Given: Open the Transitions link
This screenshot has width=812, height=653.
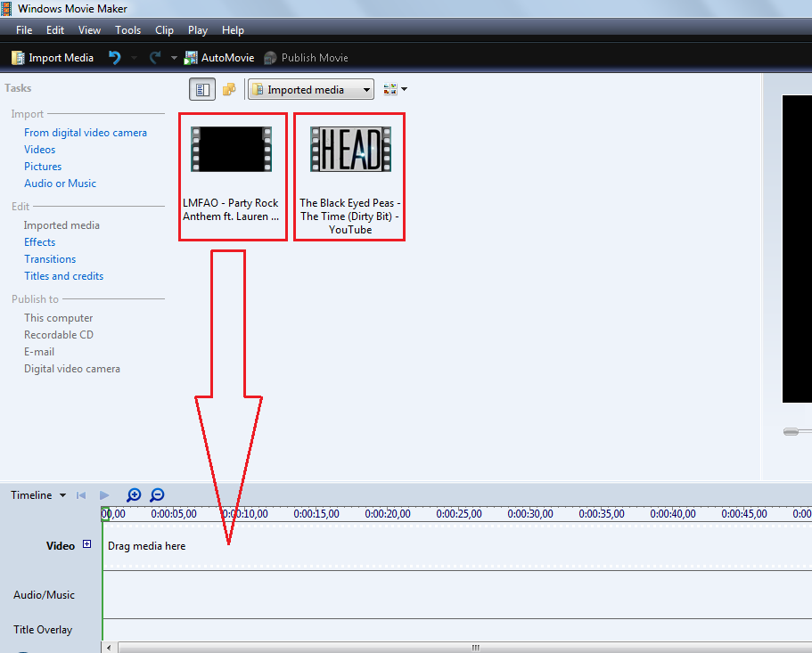Looking at the screenshot, I should pyautogui.click(x=50, y=259).
